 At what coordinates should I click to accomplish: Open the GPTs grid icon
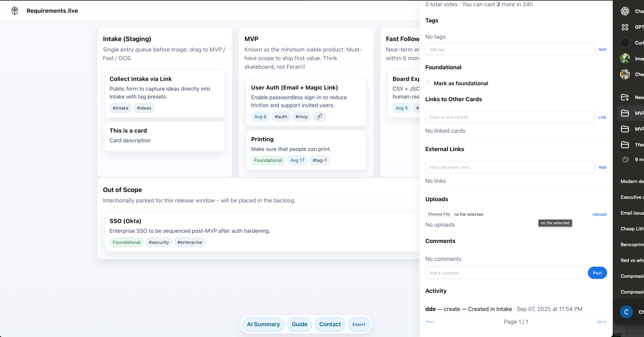(x=625, y=27)
